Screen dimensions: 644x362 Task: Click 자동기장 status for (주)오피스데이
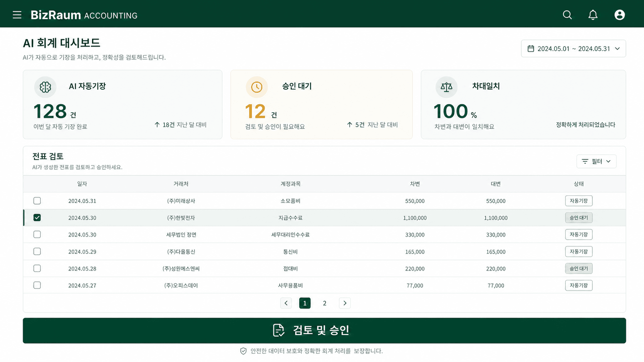click(579, 285)
